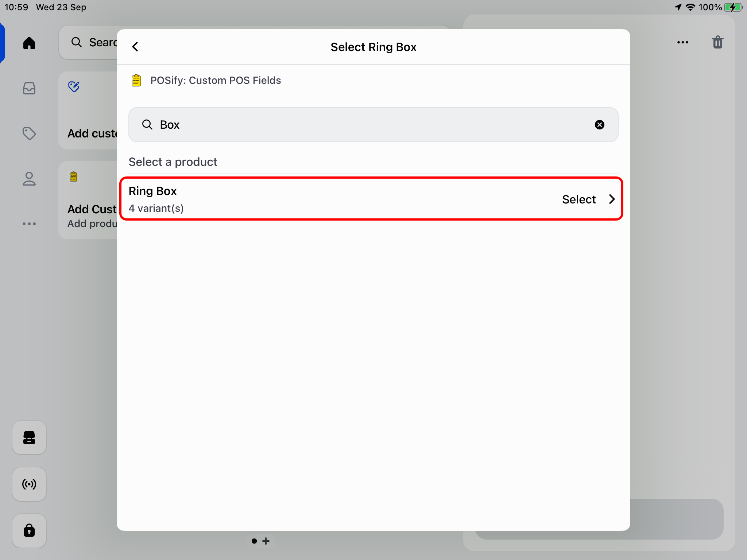This screenshot has width=747, height=560.
Task: Click the POSify clipboard app icon in modal
Action: pos(136,80)
